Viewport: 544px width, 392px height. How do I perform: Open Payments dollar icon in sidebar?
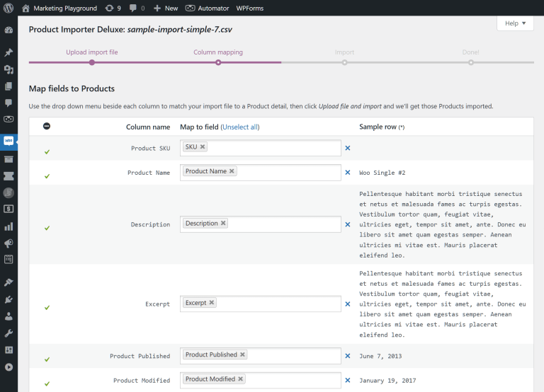pos(8,209)
